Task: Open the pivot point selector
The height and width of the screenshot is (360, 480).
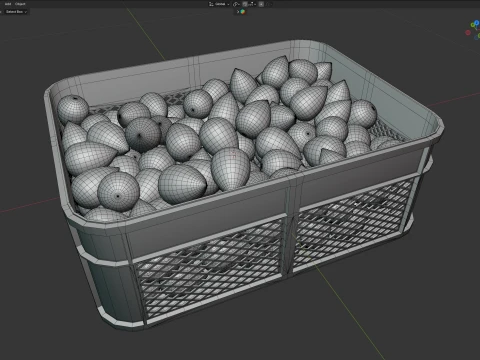Action: click(x=236, y=4)
